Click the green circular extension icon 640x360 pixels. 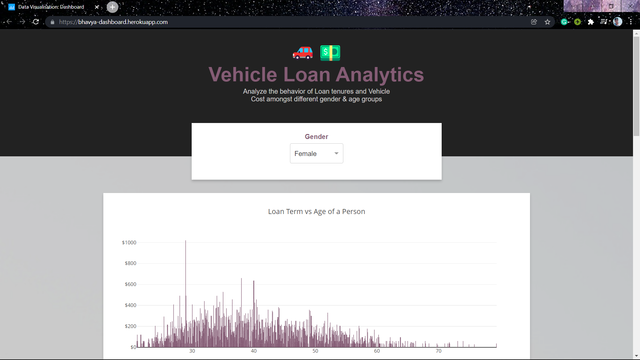coord(577,22)
